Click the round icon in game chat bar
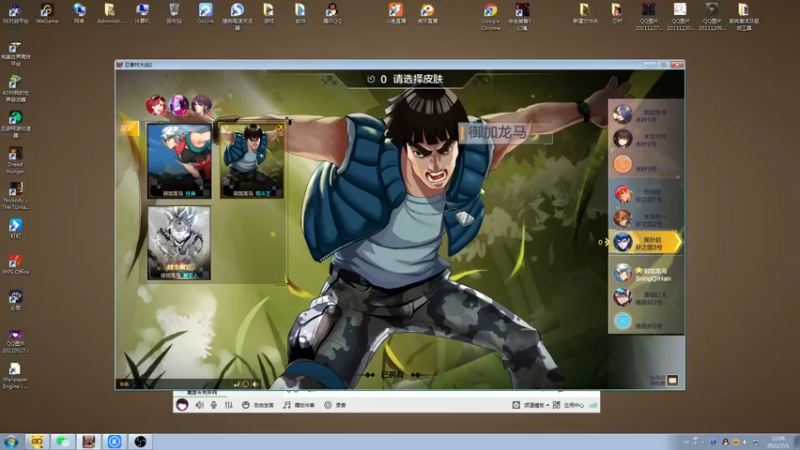The height and width of the screenshot is (450, 800). pyautogui.click(x=245, y=384)
